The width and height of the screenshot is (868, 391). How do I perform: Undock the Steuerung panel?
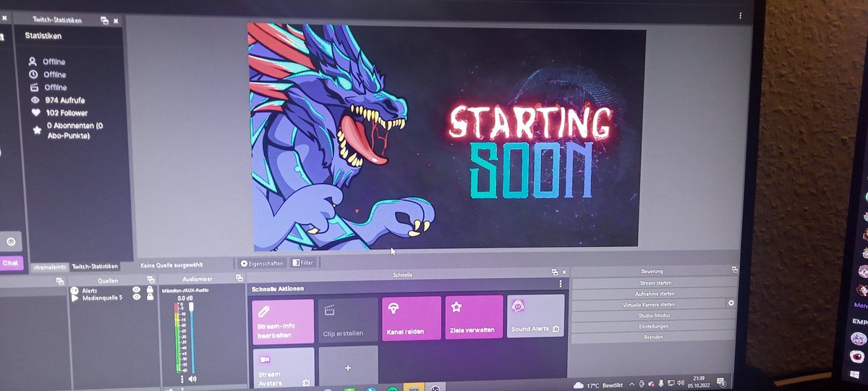(734, 269)
